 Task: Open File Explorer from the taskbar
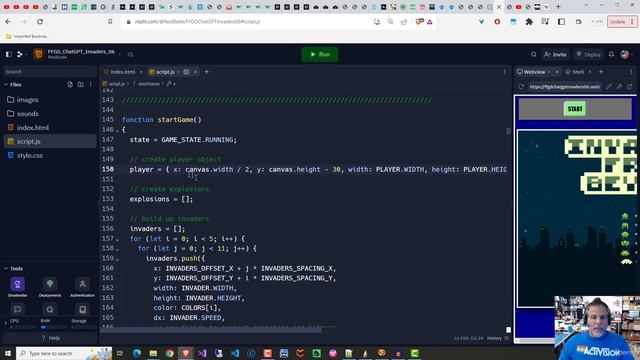point(153,353)
